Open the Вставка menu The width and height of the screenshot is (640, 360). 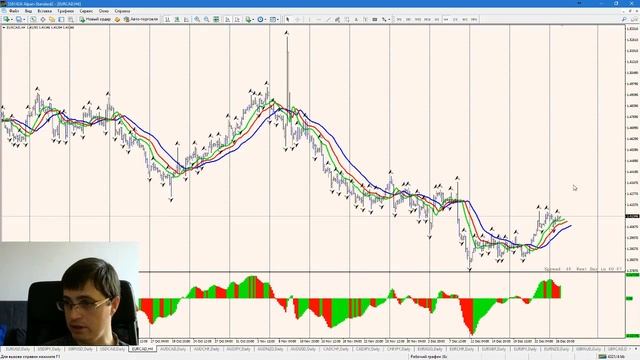pos(44,11)
